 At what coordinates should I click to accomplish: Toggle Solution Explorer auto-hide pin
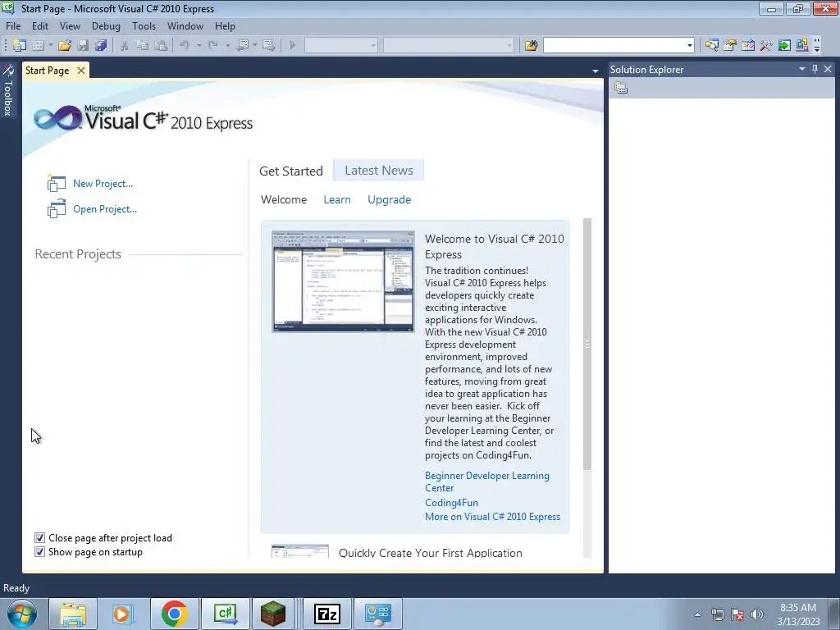[x=815, y=69]
